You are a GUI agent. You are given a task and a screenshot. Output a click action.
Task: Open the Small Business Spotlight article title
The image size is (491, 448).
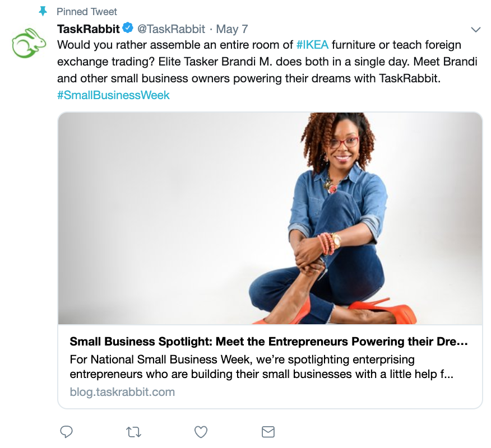268,341
